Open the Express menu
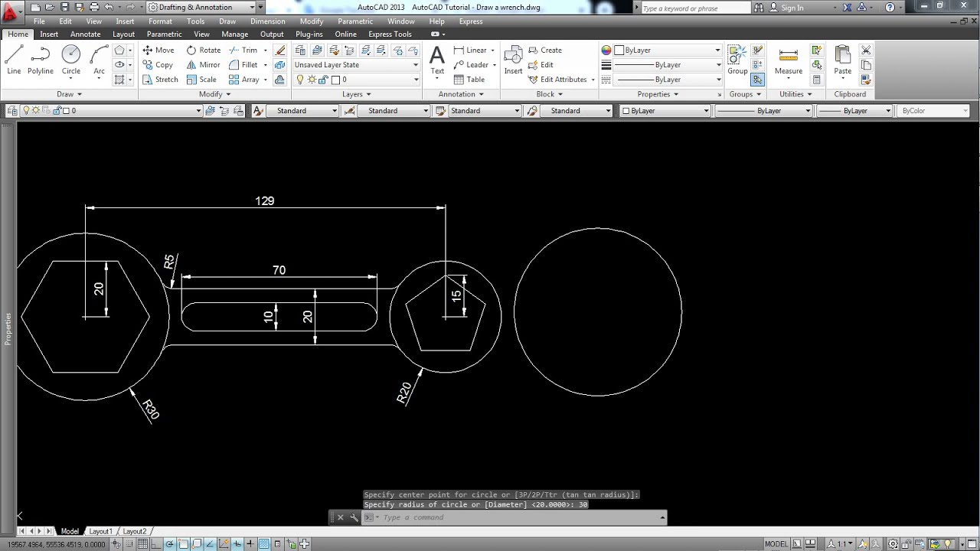The image size is (980, 551). point(471,21)
